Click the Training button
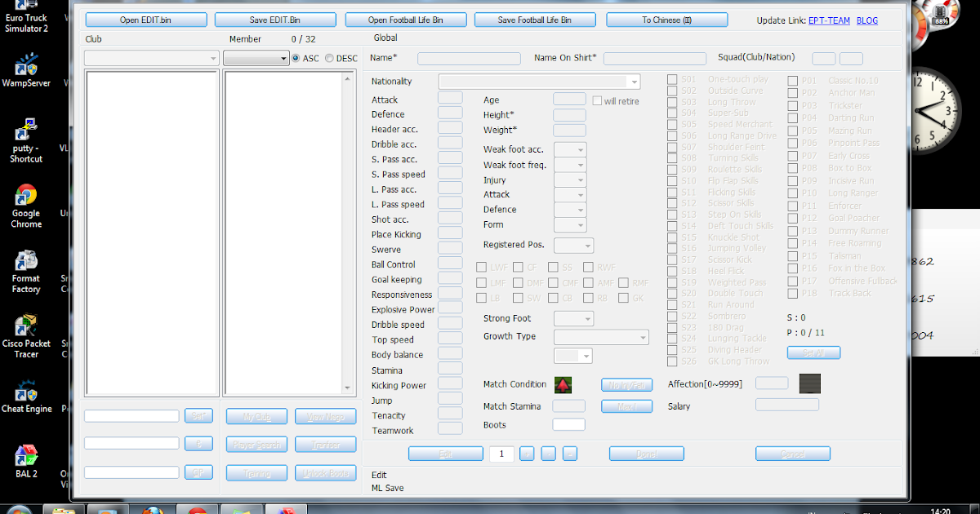This screenshot has width=980, height=514. 256,473
